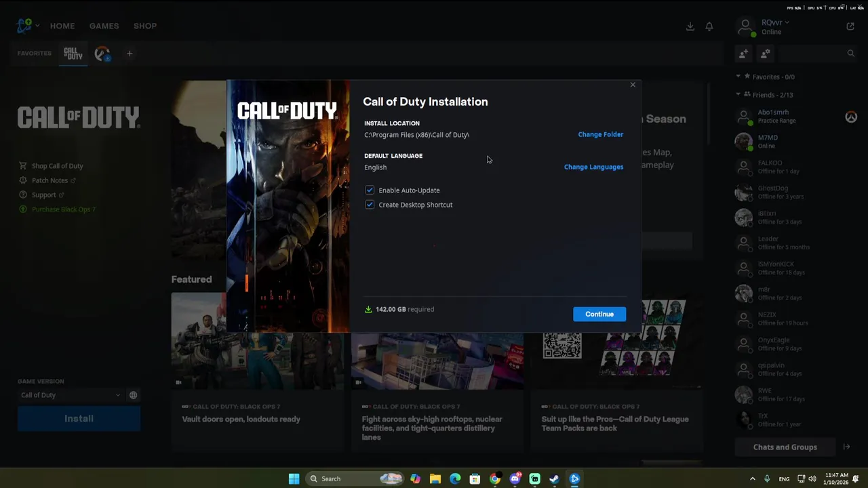This screenshot has width=868, height=488.
Task: Open the Battle.net logo menu
Action: coord(24,26)
